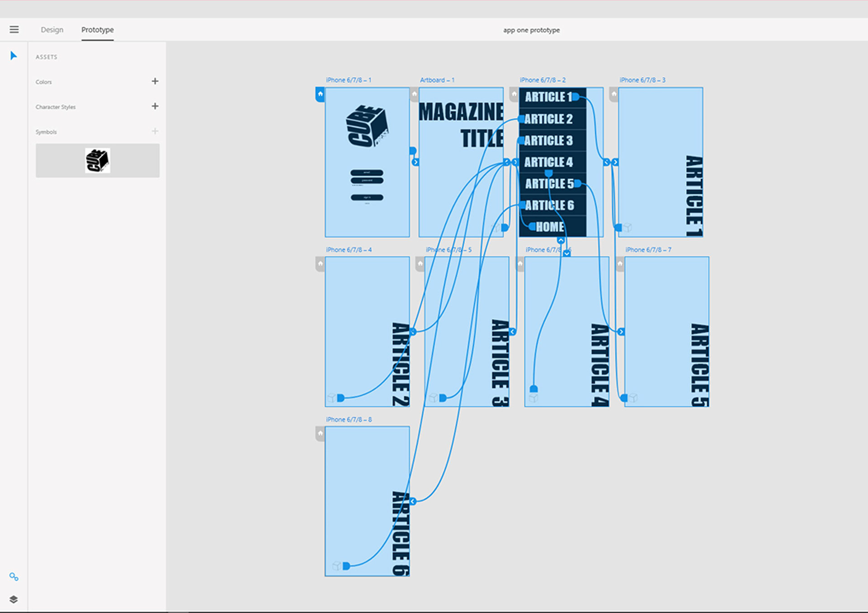Click the arrow connector on iPhone 6/7/8 – 7
The height and width of the screenshot is (613, 868).
[x=621, y=332]
